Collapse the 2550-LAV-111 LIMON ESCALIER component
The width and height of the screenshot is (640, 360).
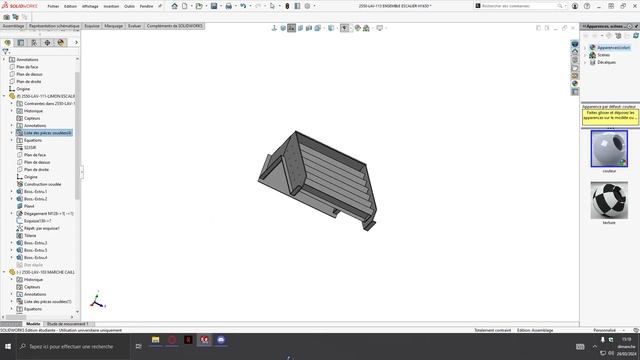[x=4, y=96]
